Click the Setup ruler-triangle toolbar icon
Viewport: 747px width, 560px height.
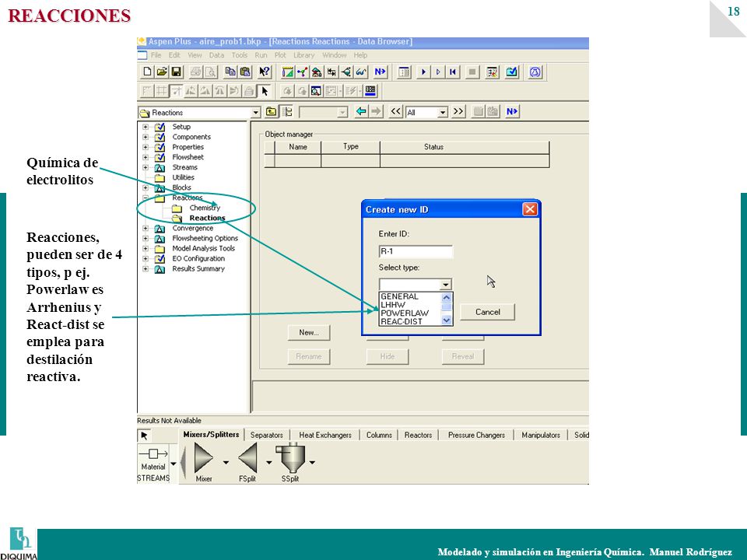[287, 72]
